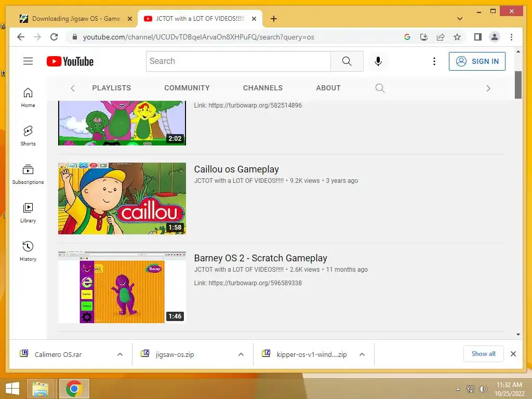This screenshot has width=532, height=399.
Task: Click the YouTube logo
Action: [x=70, y=61]
